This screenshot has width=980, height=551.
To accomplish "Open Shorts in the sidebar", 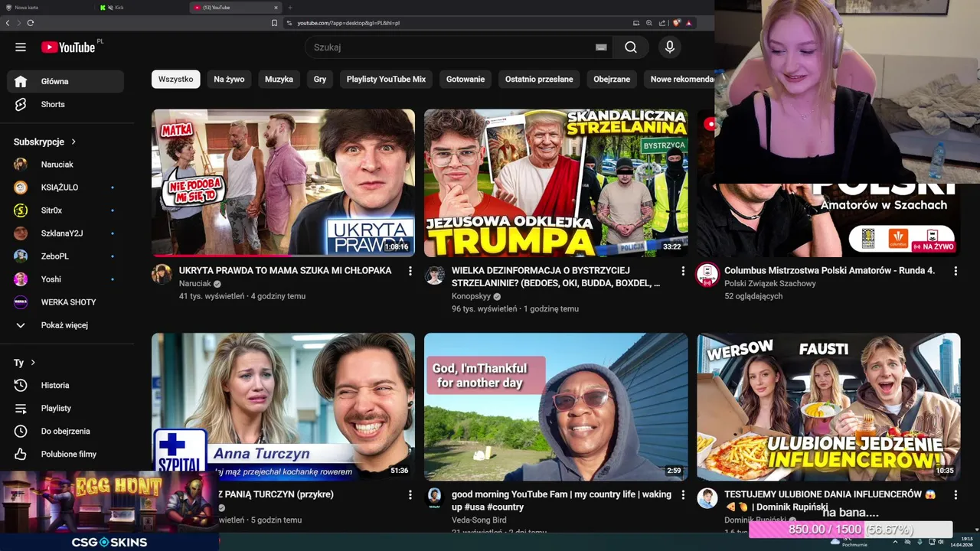I will [x=65, y=105].
